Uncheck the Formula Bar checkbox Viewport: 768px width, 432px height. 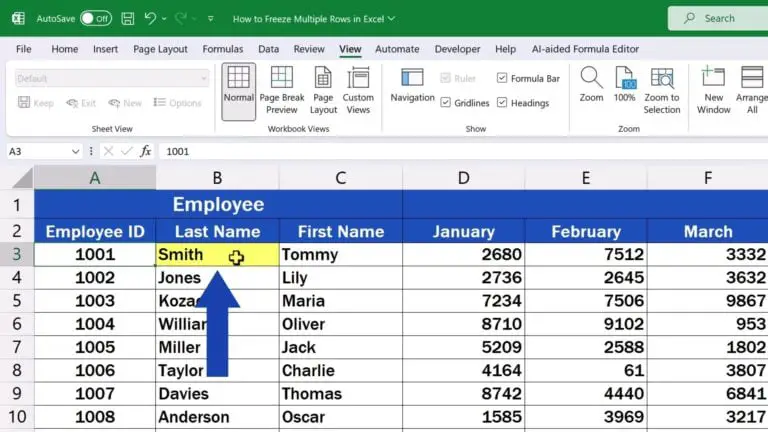[x=502, y=78]
